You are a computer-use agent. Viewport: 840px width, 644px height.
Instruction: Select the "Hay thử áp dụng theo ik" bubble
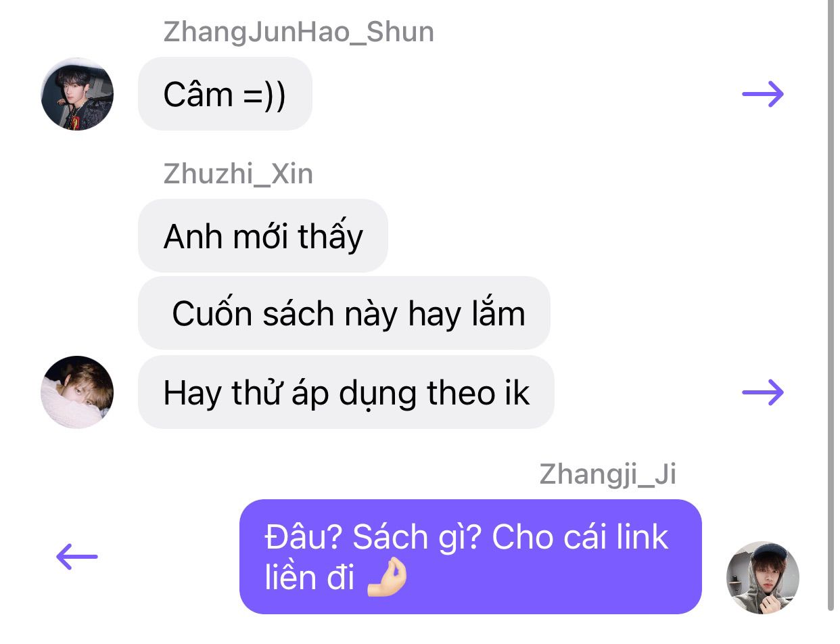pyautogui.click(x=346, y=392)
